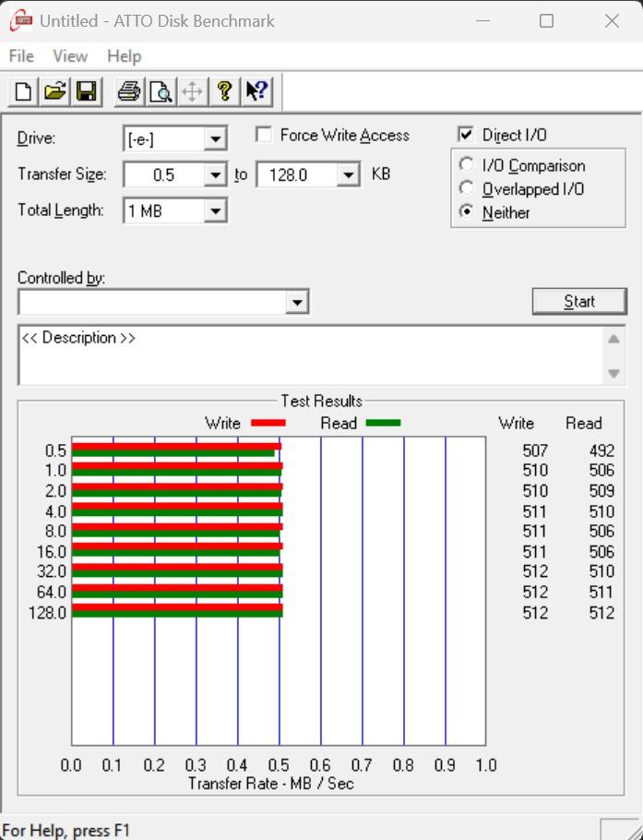This screenshot has height=840, width=643.
Task: Expand the Drive dropdown arrow
Action: [x=215, y=139]
